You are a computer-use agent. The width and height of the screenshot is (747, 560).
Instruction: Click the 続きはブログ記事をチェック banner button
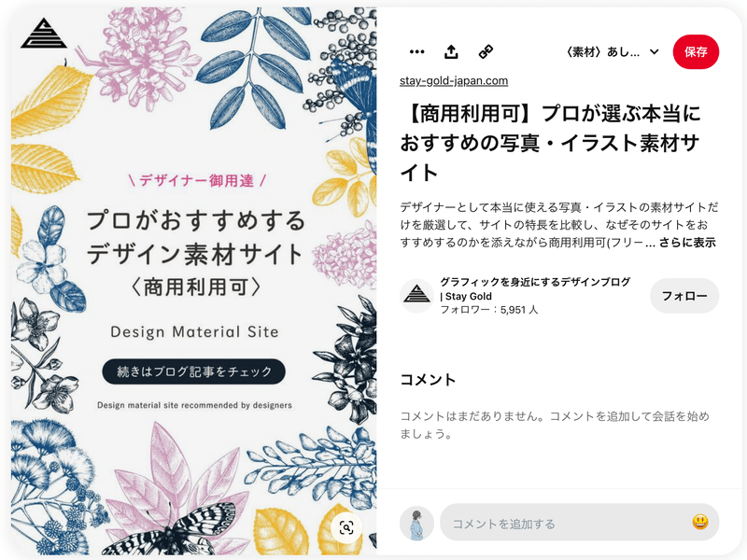coord(194,371)
